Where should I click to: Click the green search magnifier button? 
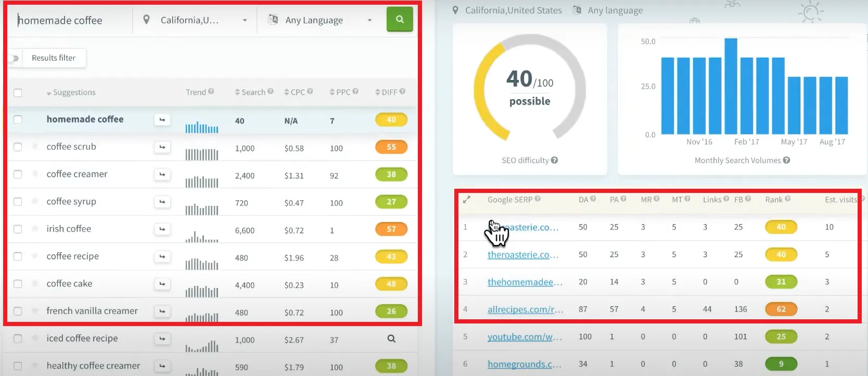point(399,20)
